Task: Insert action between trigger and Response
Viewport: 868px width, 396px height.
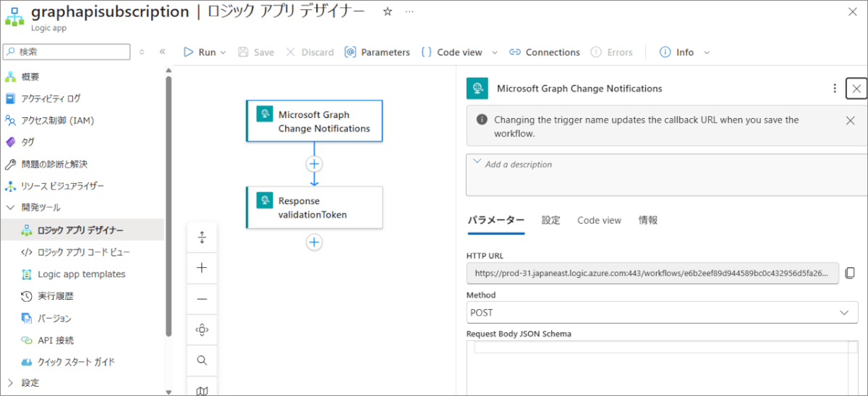Action: click(x=314, y=164)
